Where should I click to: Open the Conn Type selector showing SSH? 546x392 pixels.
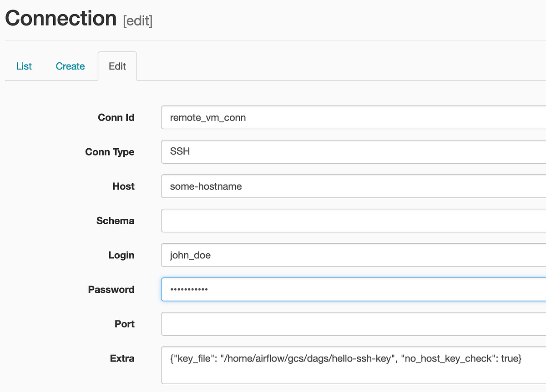click(318, 152)
